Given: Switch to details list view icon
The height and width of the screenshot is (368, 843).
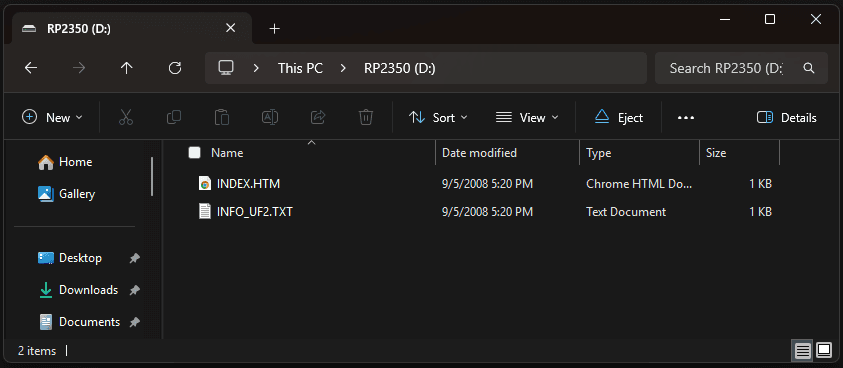Looking at the screenshot, I should coord(802,351).
